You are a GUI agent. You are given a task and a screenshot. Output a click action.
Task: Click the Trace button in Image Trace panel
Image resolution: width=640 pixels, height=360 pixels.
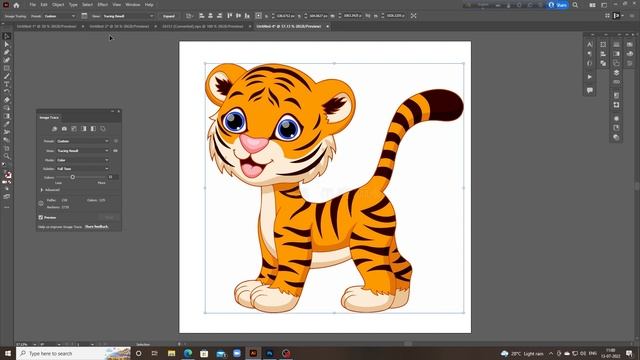(109, 218)
